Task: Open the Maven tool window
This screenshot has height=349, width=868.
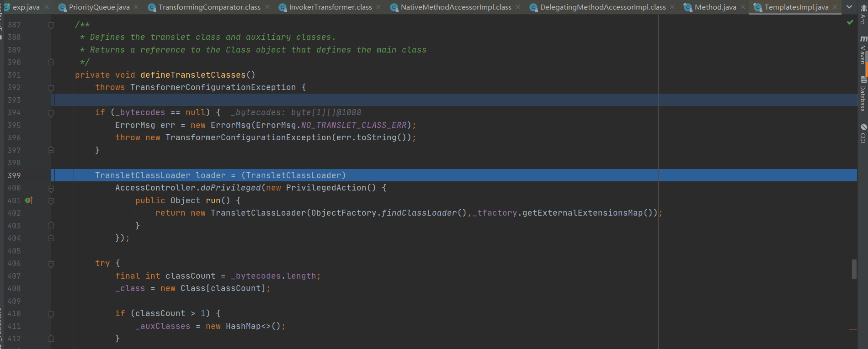Action: click(863, 50)
